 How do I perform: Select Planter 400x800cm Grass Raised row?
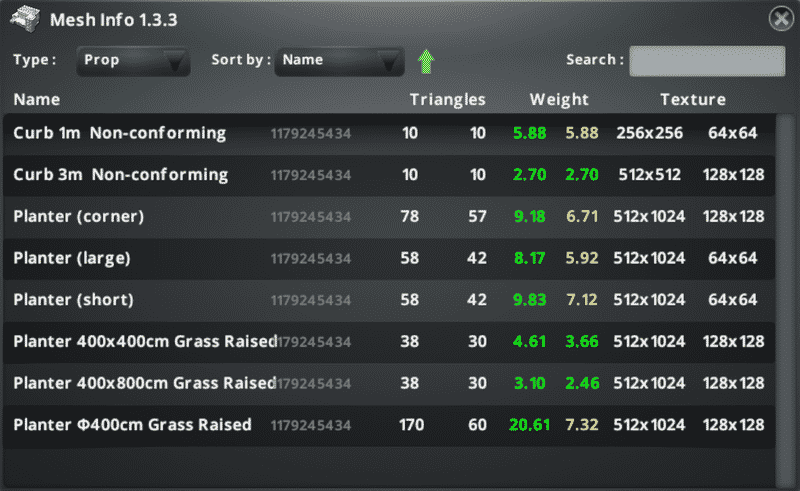[x=144, y=383]
